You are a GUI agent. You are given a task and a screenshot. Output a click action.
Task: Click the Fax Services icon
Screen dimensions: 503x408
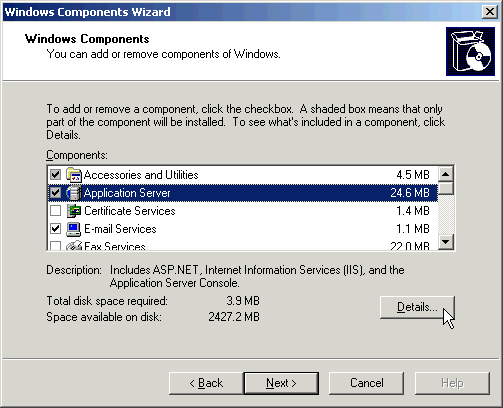click(74, 245)
